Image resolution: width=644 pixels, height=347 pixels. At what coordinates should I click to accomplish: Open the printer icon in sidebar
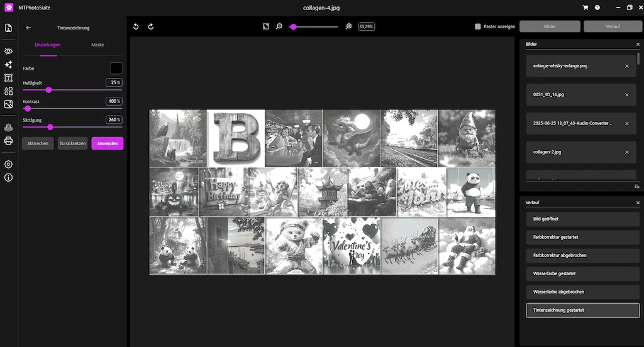(8, 141)
